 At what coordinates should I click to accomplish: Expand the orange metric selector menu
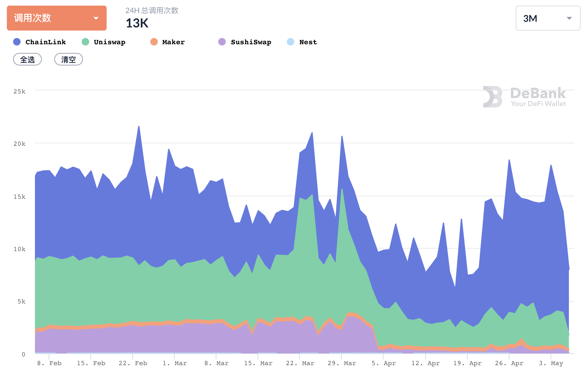56,18
